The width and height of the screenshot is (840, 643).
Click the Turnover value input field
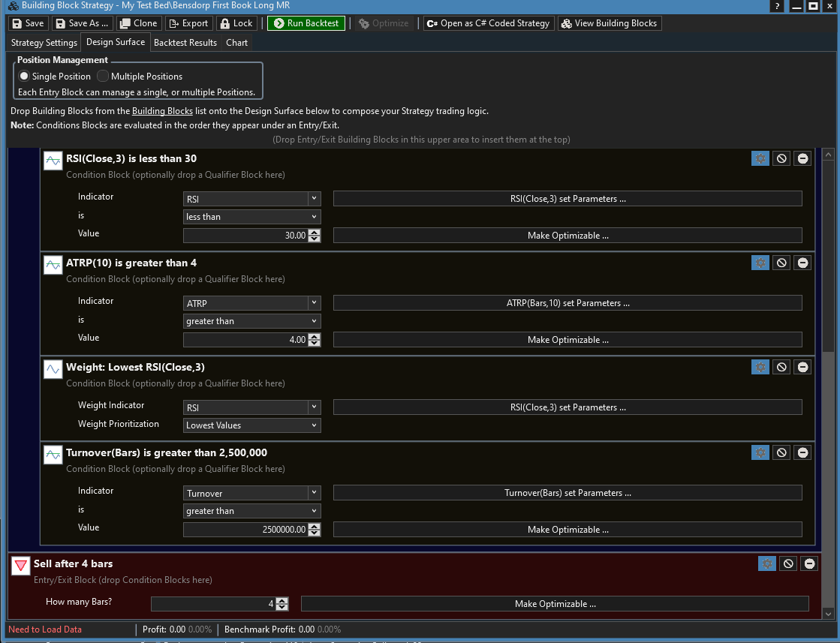tap(245, 530)
